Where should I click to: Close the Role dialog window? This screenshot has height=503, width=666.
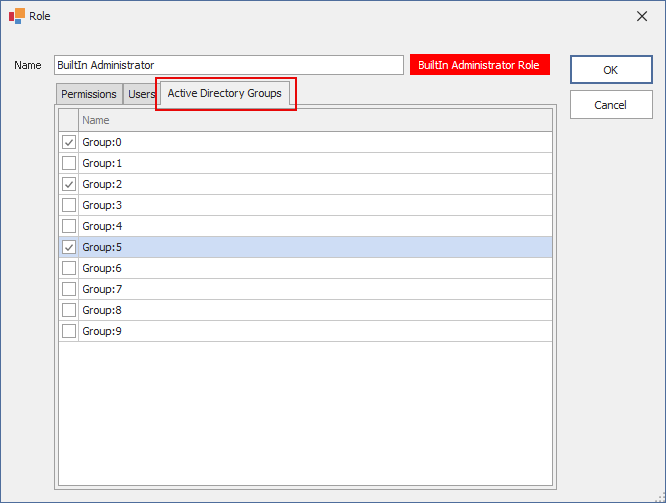point(641,16)
